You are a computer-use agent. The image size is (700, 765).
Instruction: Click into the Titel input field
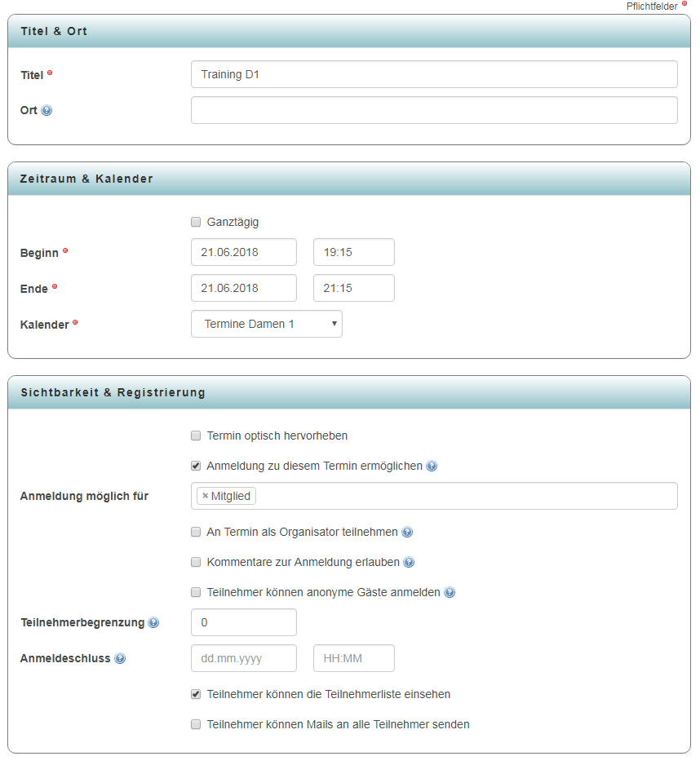pos(434,74)
